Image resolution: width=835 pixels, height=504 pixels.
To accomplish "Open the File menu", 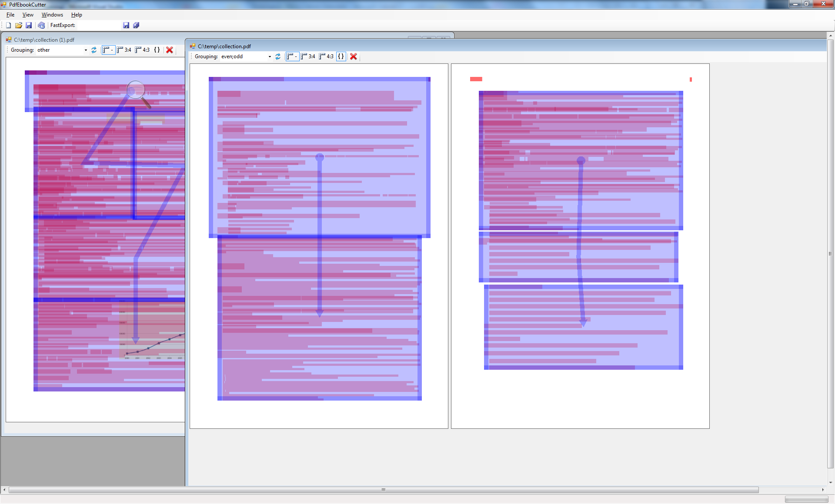I will tap(10, 15).
